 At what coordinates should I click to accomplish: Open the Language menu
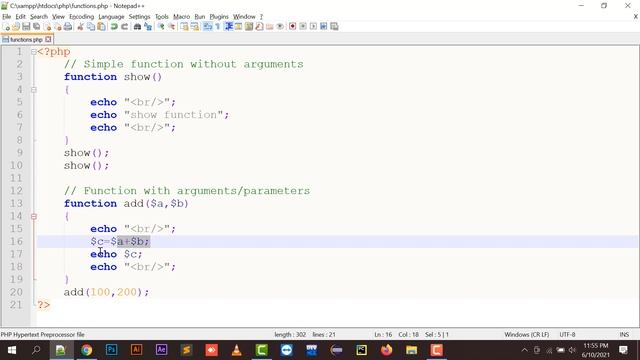111,17
